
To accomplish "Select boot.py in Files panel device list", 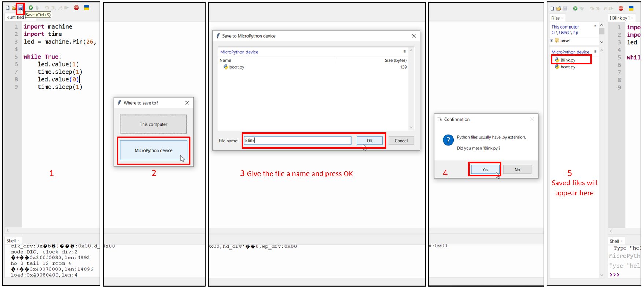I will [568, 67].
